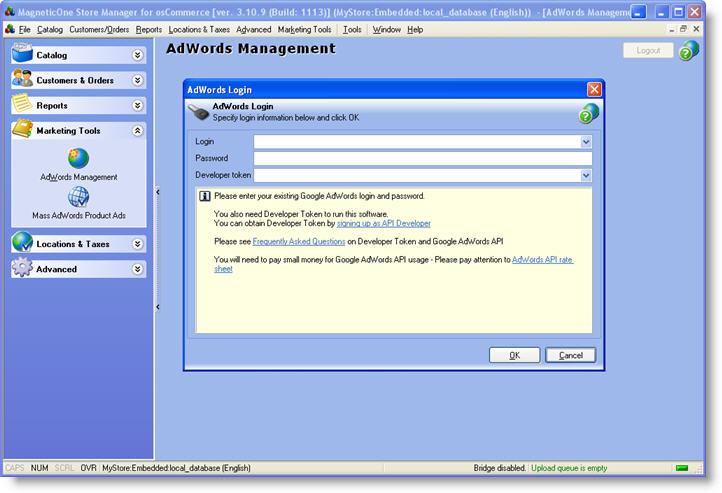Click the Reports notepad icon
The width and height of the screenshot is (722, 493).
(x=22, y=105)
